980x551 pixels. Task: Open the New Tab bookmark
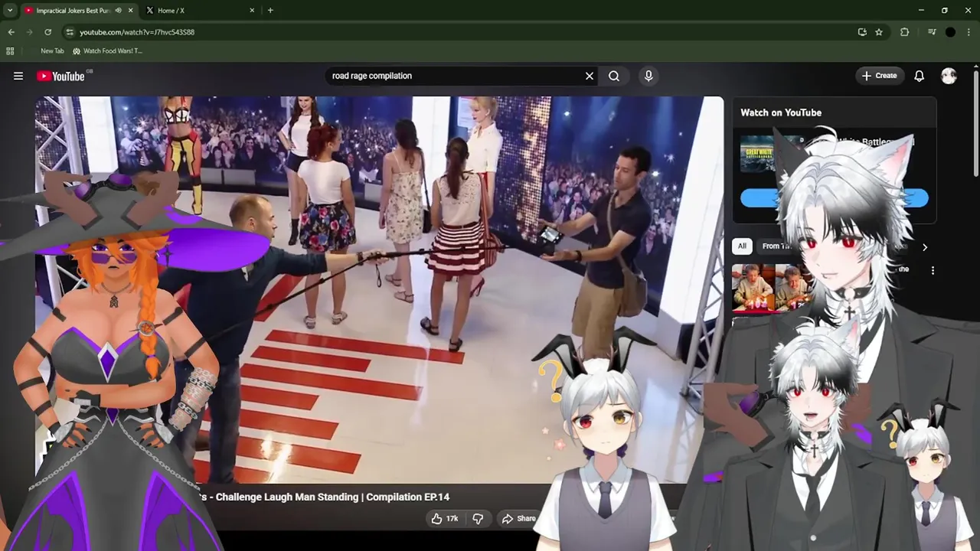(x=52, y=51)
